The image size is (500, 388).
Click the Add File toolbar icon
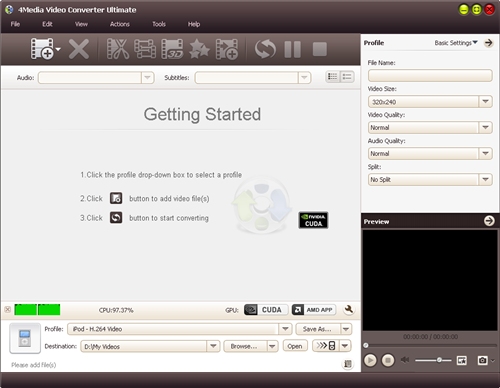coord(42,49)
